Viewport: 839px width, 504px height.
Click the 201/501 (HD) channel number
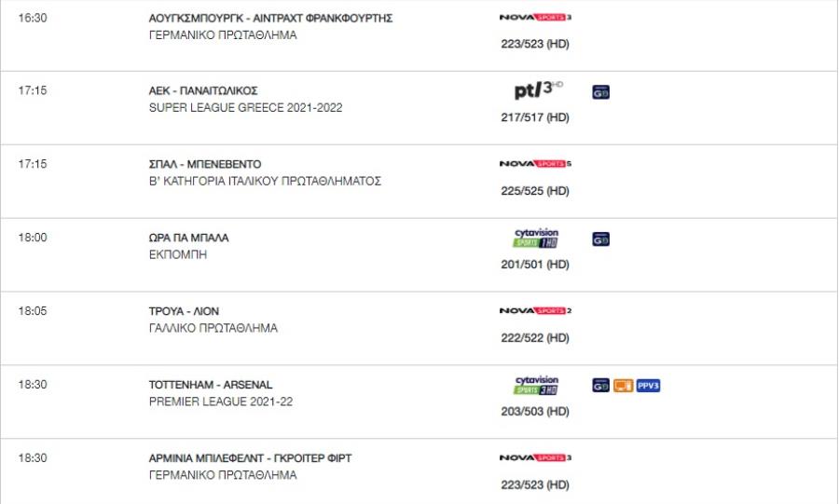pyautogui.click(x=535, y=265)
